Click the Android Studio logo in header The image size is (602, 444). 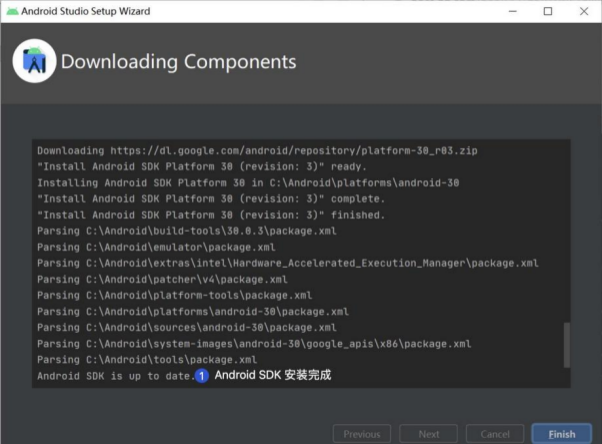(34, 62)
